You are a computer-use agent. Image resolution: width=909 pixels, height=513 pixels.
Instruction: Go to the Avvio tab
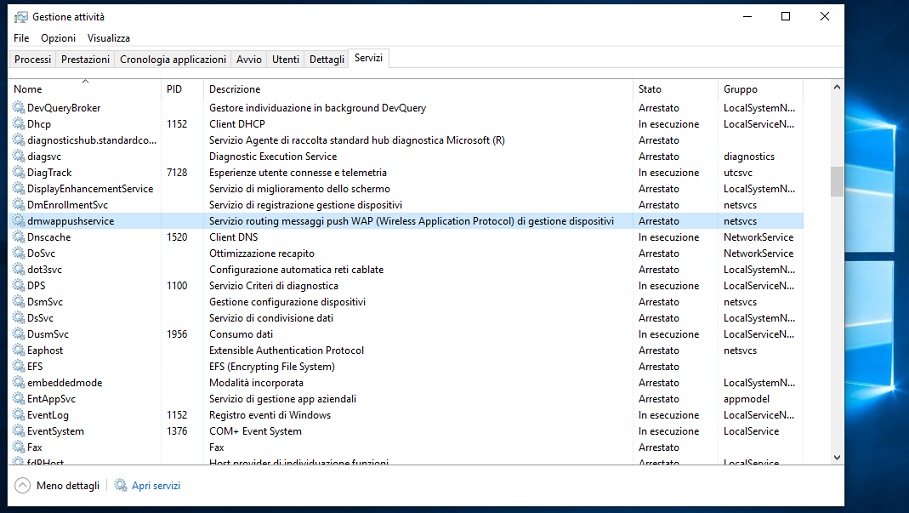click(249, 59)
